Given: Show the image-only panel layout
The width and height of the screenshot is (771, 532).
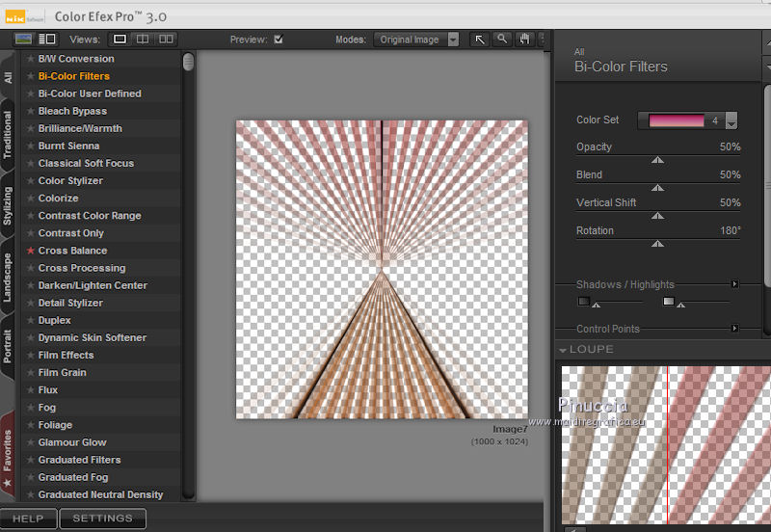Looking at the screenshot, I should click(23, 40).
